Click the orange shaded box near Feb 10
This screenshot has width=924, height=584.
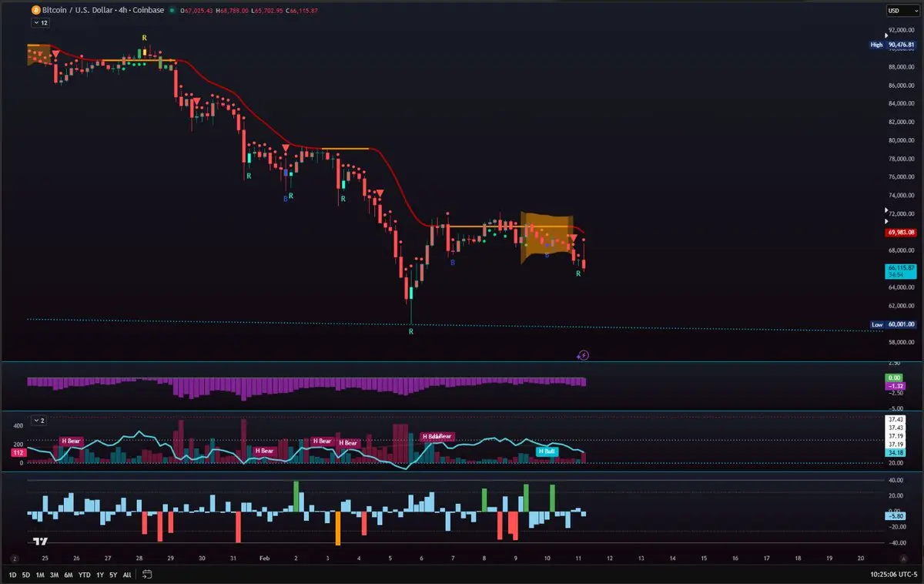coord(547,237)
